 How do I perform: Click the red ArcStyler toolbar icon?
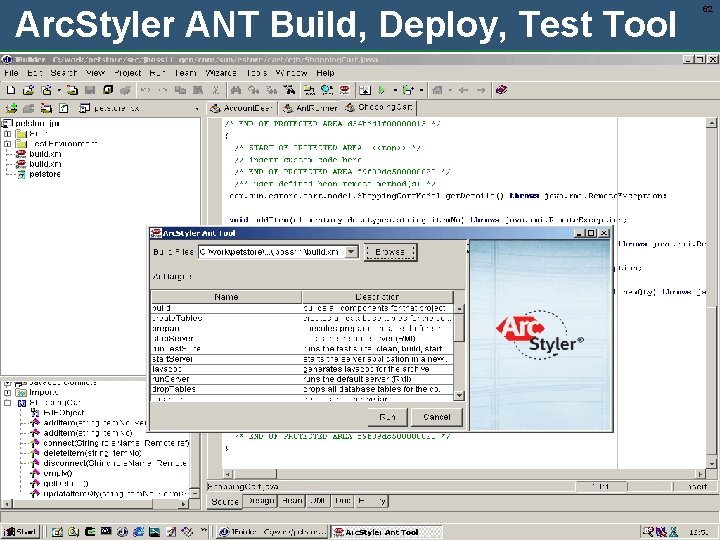[x=345, y=90]
